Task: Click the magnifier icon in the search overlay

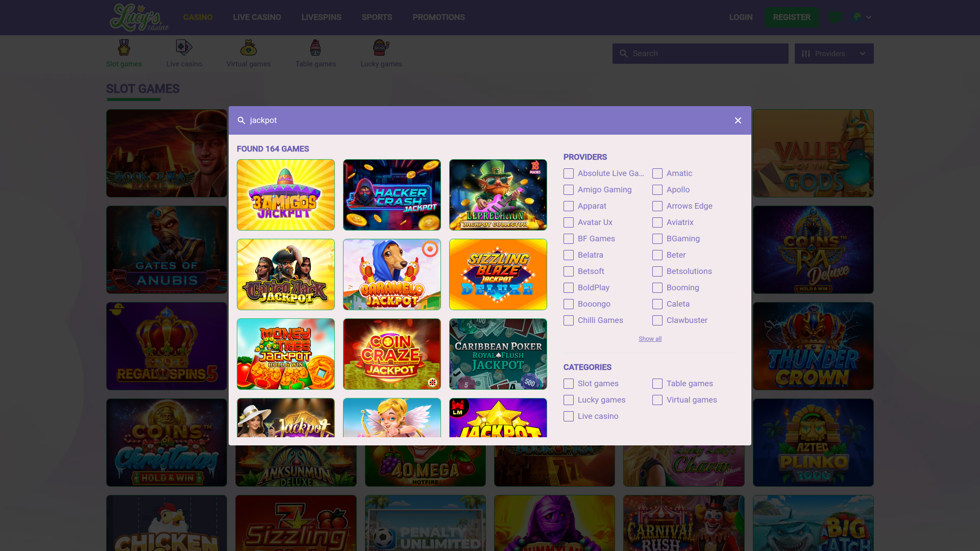Action: coord(241,120)
